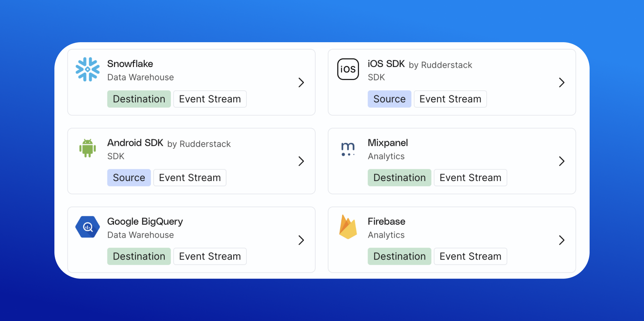Click 'Analytics' text under Firebase
The width and height of the screenshot is (644, 321).
coord(386,235)
